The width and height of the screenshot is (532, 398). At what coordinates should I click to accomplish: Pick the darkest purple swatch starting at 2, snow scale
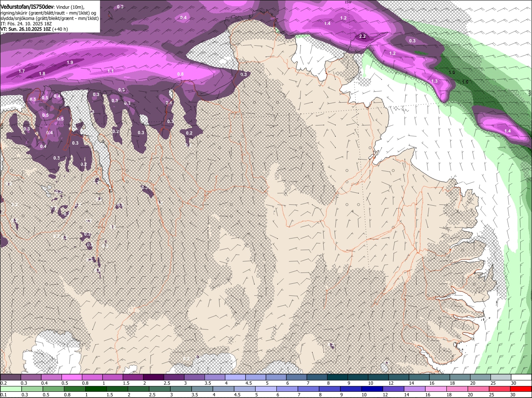tap(154, 377)
